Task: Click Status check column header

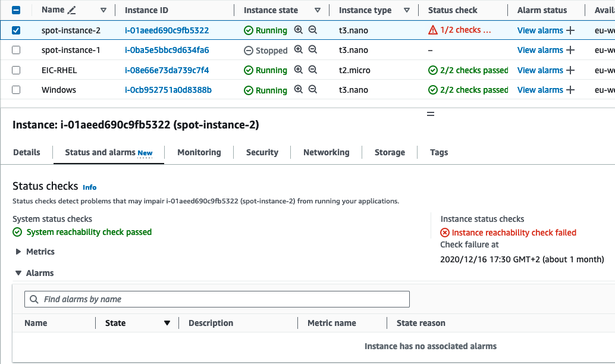Action: click(x=453, y=10)
